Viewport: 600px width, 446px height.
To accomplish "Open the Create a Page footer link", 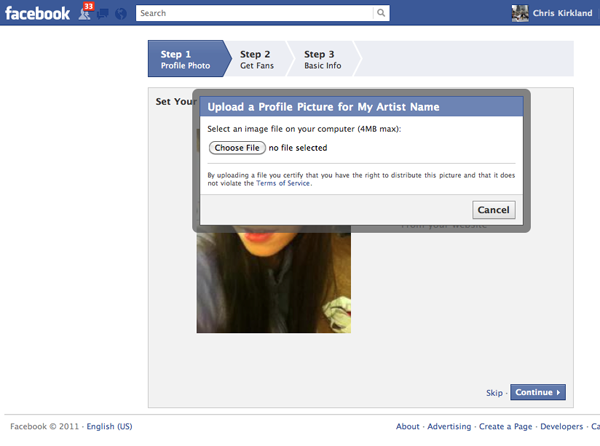I will (505, 426).
